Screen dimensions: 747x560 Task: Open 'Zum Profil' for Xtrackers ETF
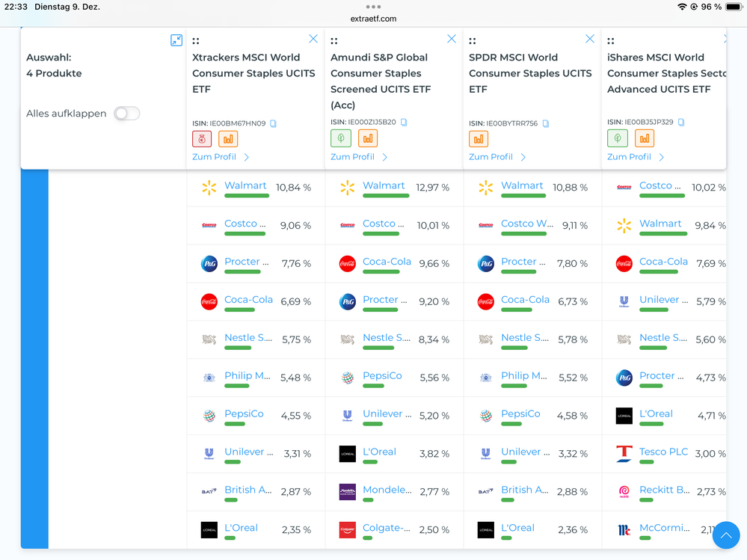pyautogui.click(x=221, y=157)
